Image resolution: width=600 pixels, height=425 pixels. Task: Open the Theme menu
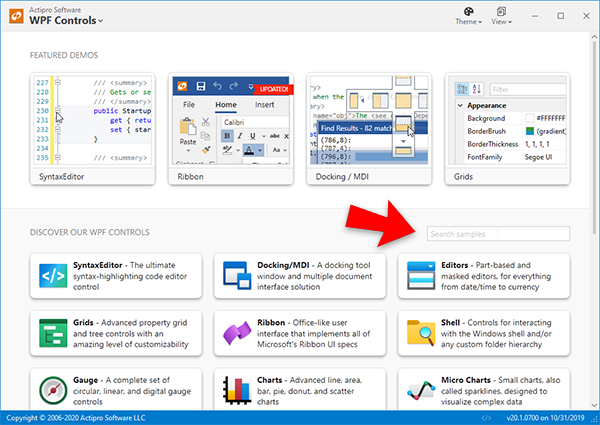[468, 16]
